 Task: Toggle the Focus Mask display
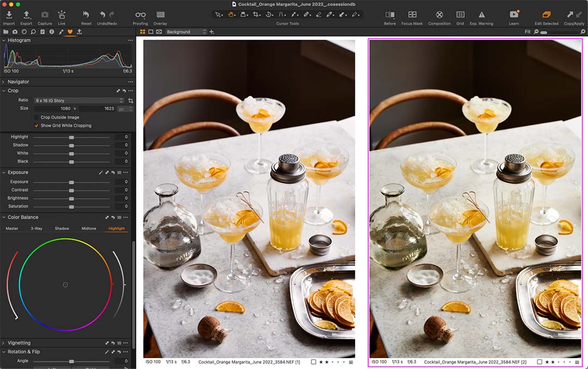coord(412,15)
